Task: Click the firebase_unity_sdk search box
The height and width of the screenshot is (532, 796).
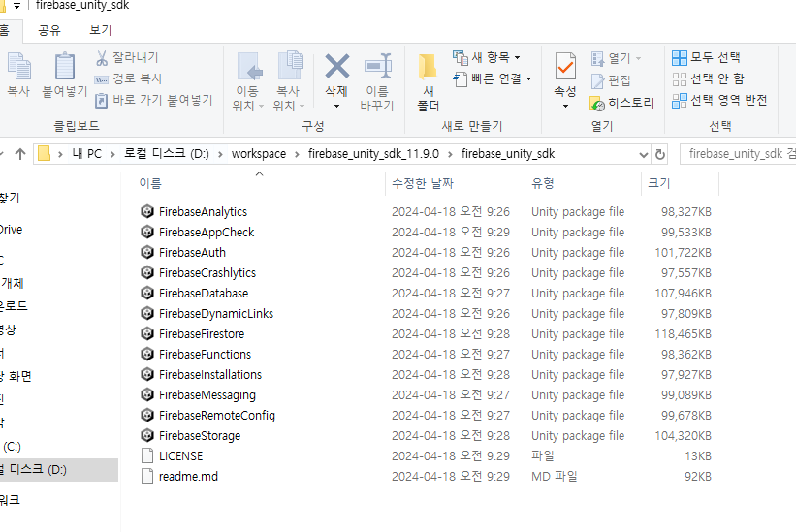Action: (x=738, y=154)
